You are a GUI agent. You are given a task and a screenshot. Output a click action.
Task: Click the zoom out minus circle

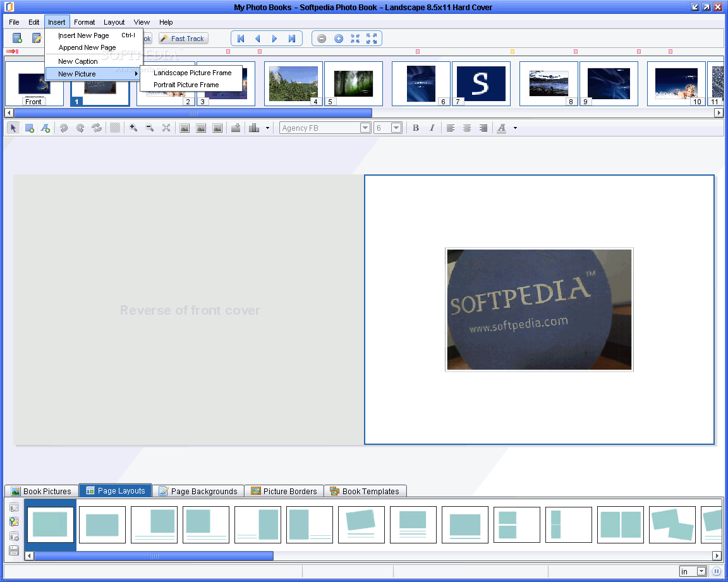(322, 39)
